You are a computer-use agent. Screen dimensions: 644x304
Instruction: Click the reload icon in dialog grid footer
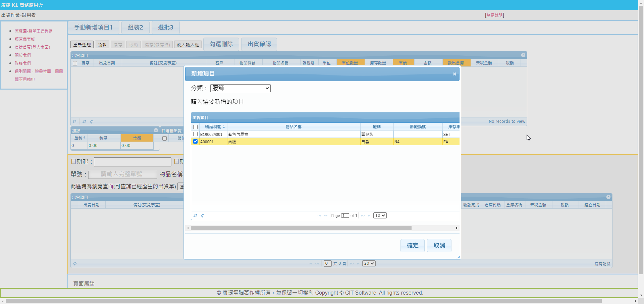click(203, 215)
